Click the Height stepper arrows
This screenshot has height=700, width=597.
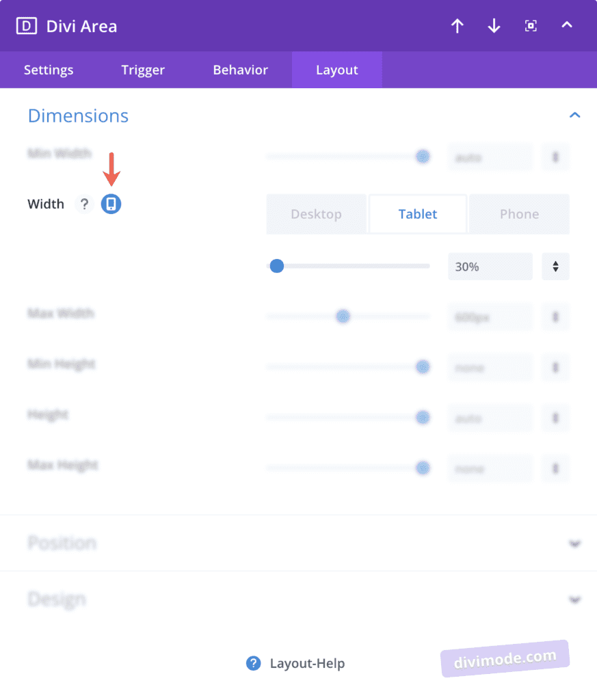[x=555, y=418]
